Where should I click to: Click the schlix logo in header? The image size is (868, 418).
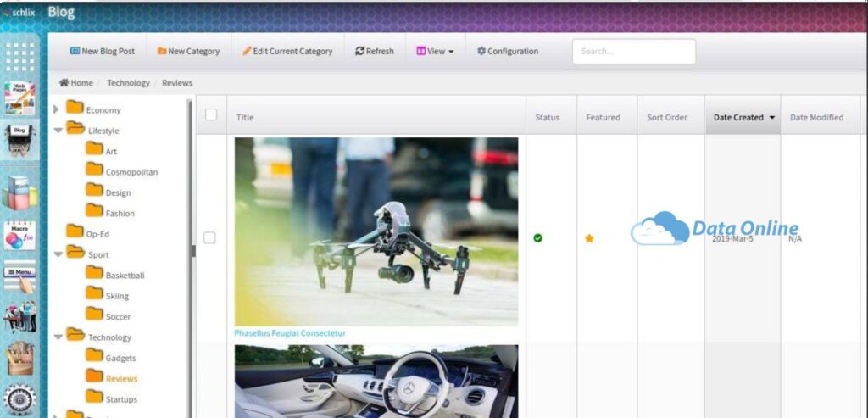(x=19, y=12)
